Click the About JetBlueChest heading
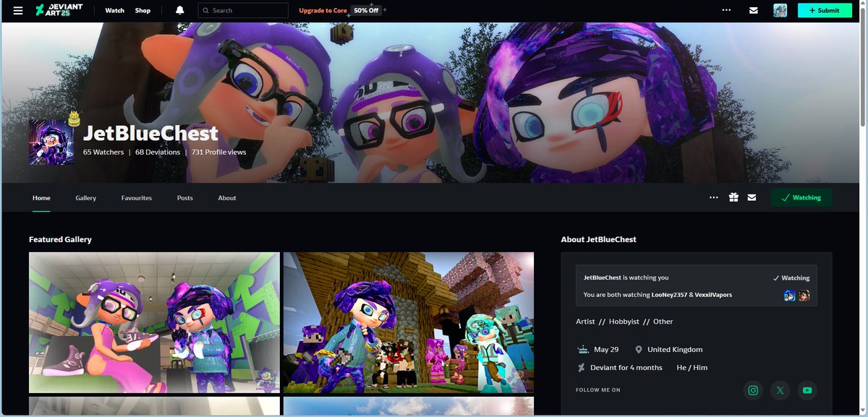This screenshot has height=417, width=868. [599, 239]
